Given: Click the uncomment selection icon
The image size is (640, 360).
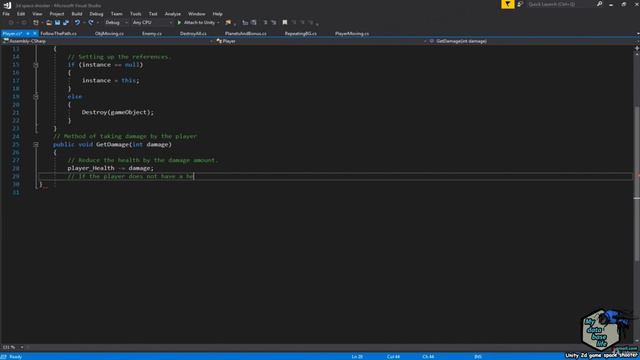Looking at the screenshot, I should coord(273,22).
